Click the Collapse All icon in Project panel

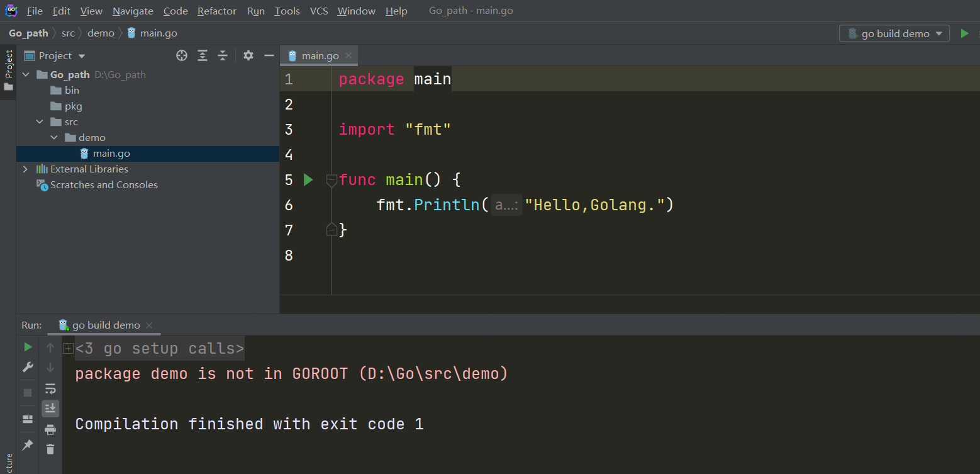223,55
